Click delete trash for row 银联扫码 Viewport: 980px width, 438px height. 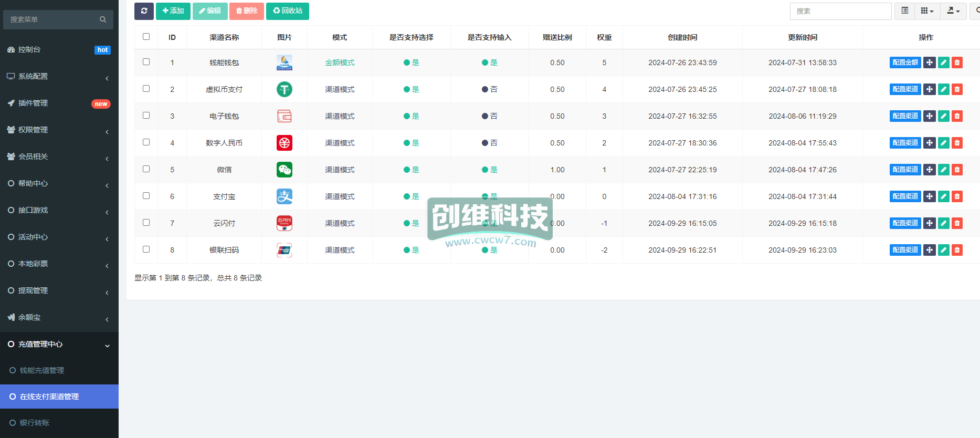click(957, 250)
